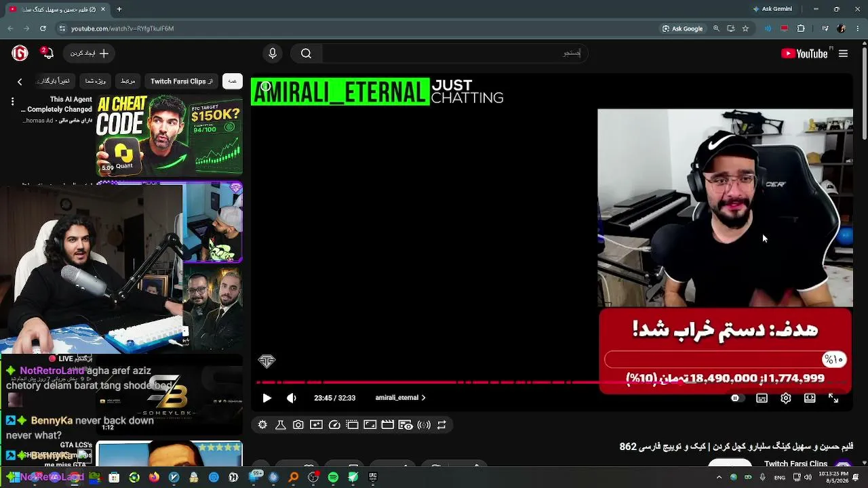
Task: Open the Twitch Farsi Clips channel name
Action: [x=795, y=464]
